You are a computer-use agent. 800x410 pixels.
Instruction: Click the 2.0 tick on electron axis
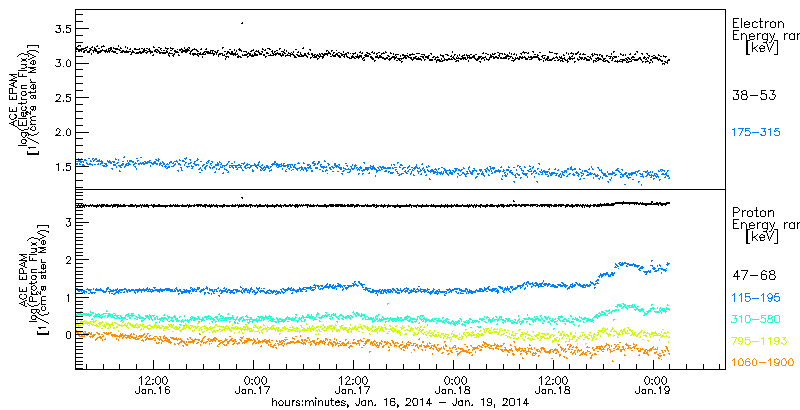[62, 133]
